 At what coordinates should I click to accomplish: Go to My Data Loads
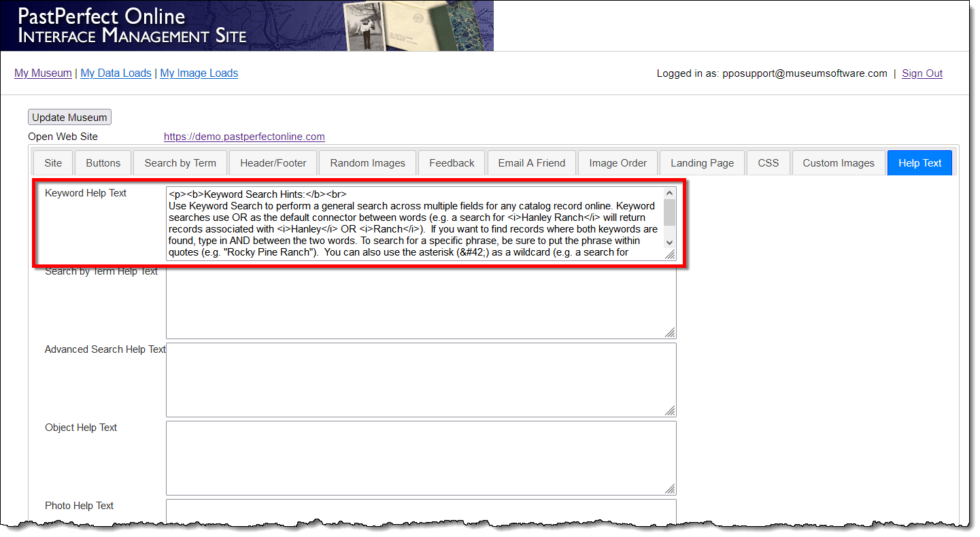[x=116, y=73]
